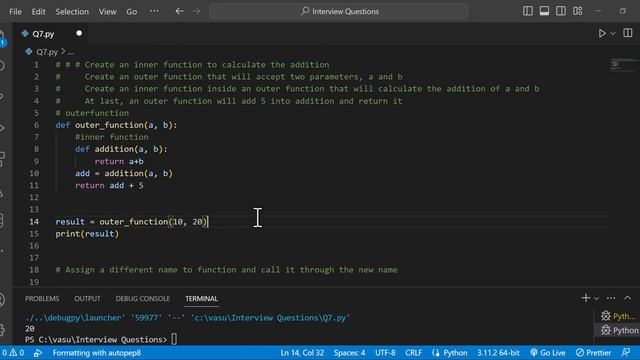
Task: Open terminal panel more actions ellipsis
Action: (x=611, y=298)
